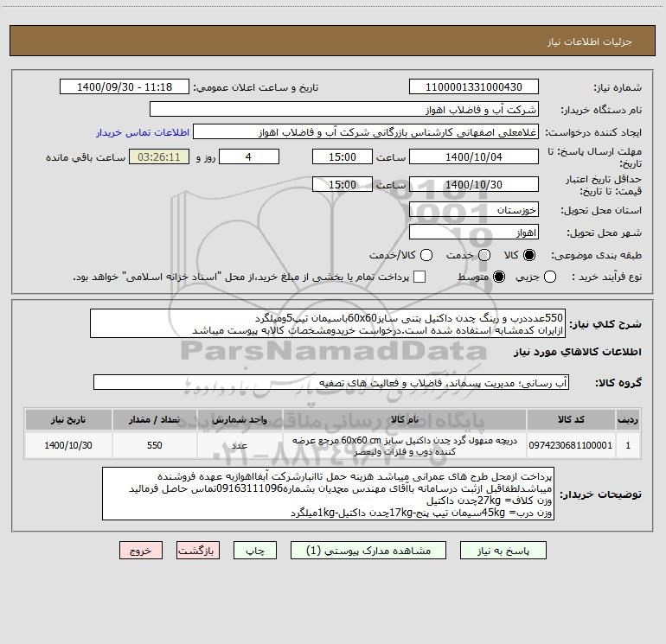The width and height of the screenshot is (666, 644).
Task: Click the خروج exit button
Action: 141,551
